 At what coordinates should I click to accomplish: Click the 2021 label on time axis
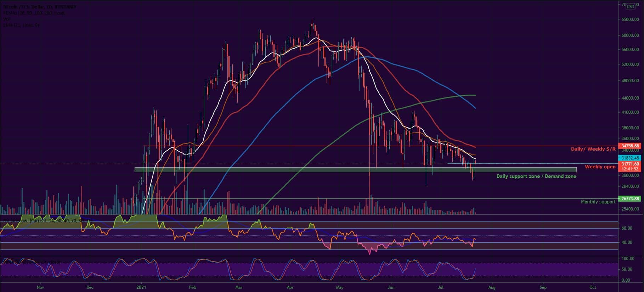[x=141, y=287]
